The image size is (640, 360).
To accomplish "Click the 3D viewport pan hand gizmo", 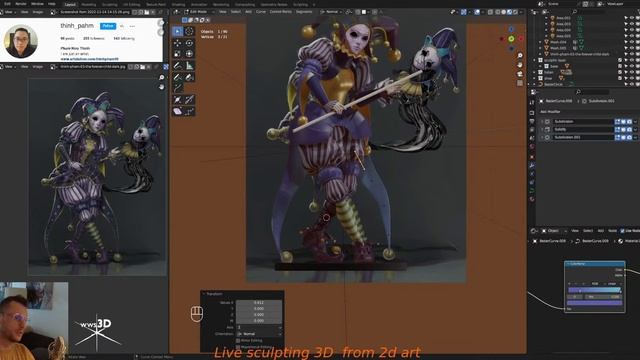I will pos(520,65).
